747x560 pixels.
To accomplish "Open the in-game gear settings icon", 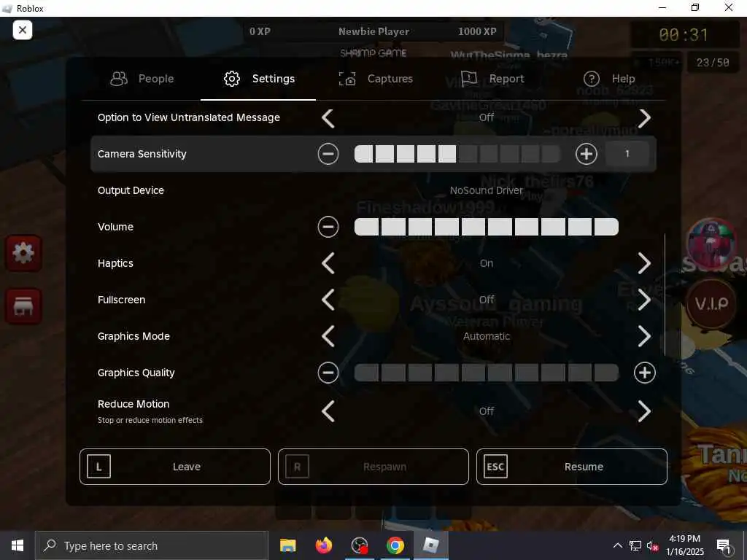I will point(23,253).
